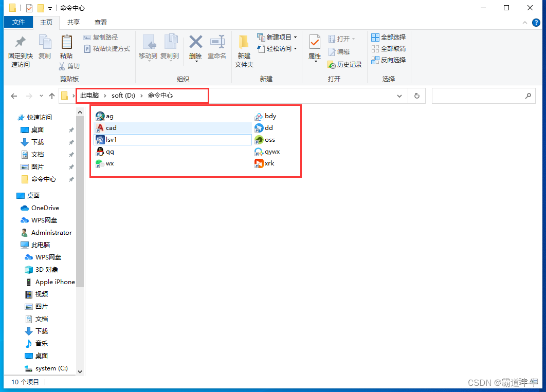Open Delete (删除) dropdown arrow
The image size is (546, 392).
pos(196,62)
